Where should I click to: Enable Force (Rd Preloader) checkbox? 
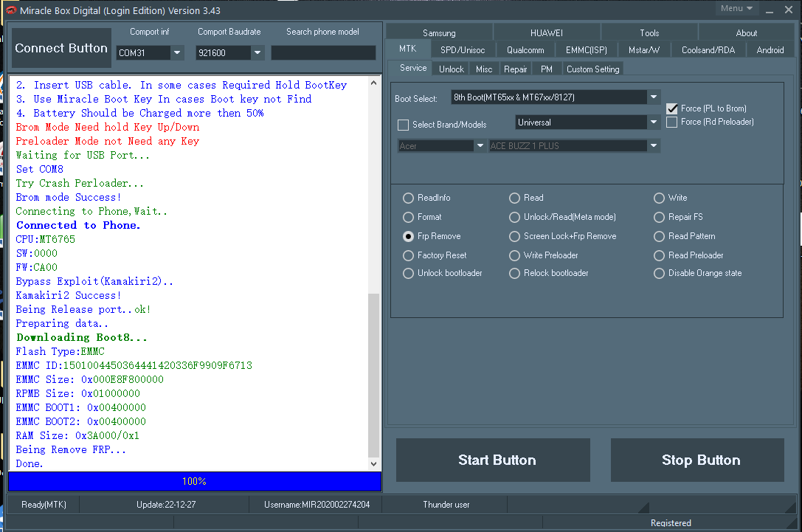[672, 122]
